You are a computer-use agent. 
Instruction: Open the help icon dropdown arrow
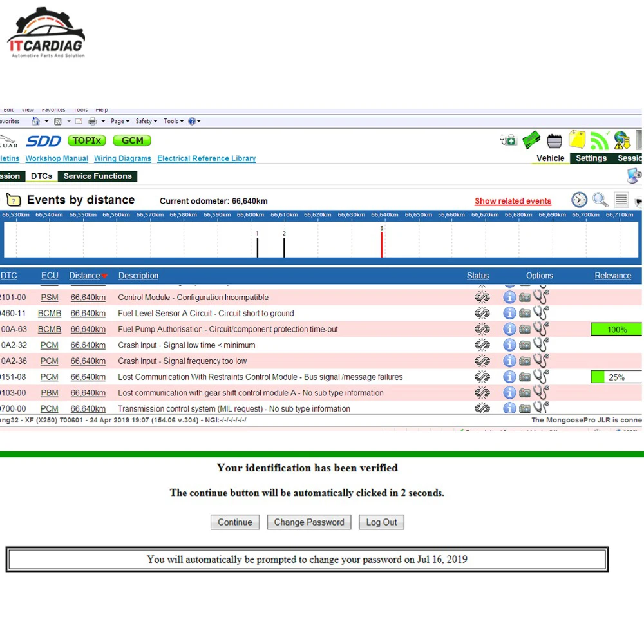click(199, 121)
